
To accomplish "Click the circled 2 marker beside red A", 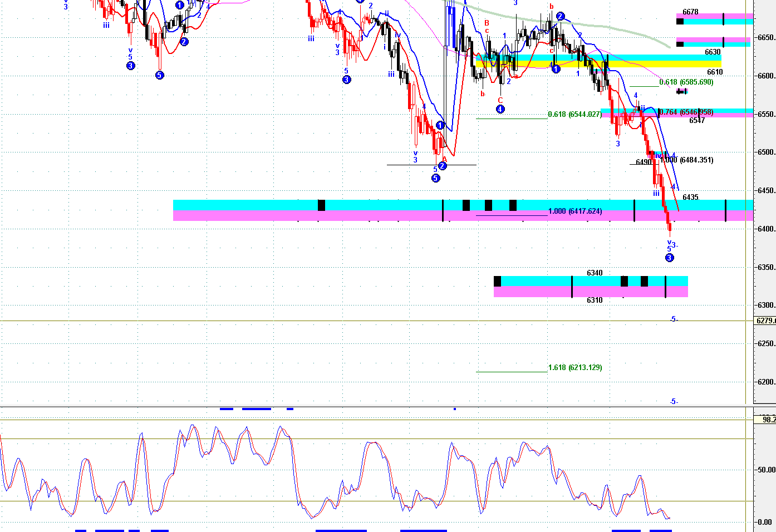I will pos(442,166).
